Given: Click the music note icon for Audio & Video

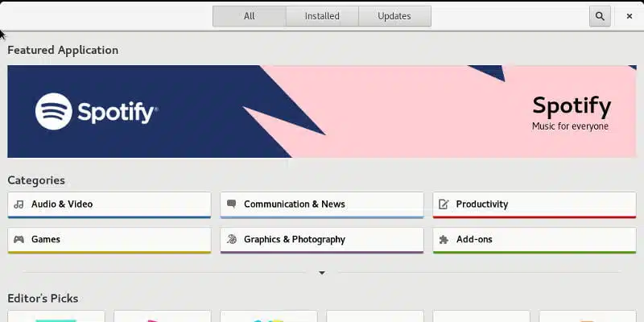Looking at the screenshot, I should click(x=19, y=204).
